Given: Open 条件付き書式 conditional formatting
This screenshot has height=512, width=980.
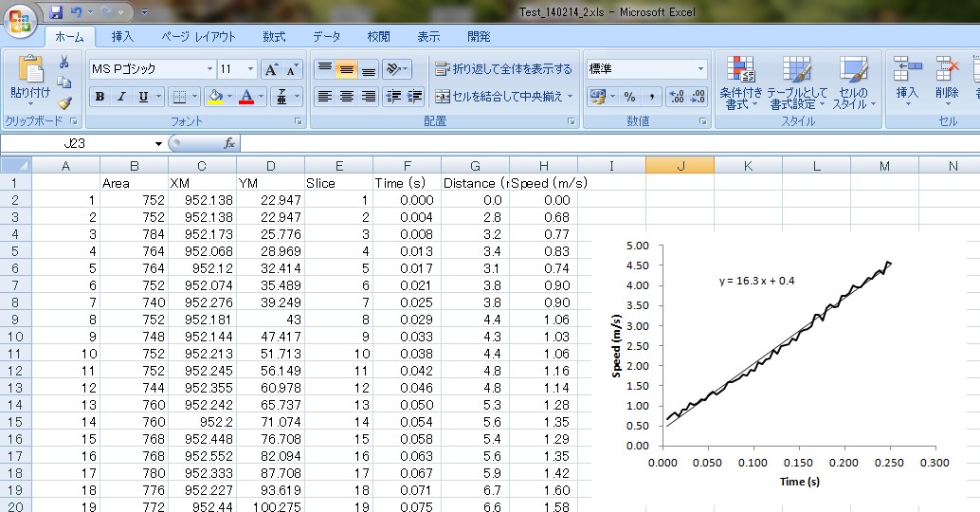Looking at the screenshot, I should pos(740,83).
